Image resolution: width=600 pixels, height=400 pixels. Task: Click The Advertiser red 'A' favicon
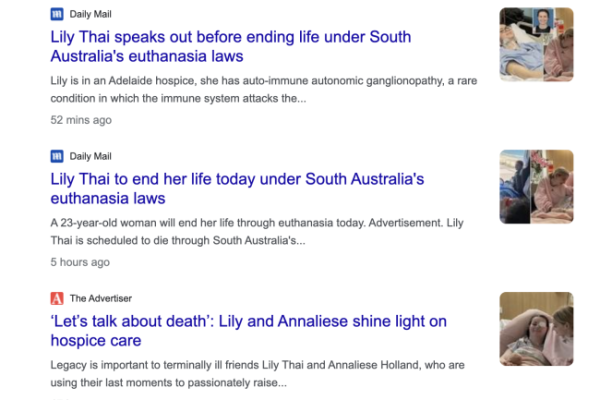point(57,298)
